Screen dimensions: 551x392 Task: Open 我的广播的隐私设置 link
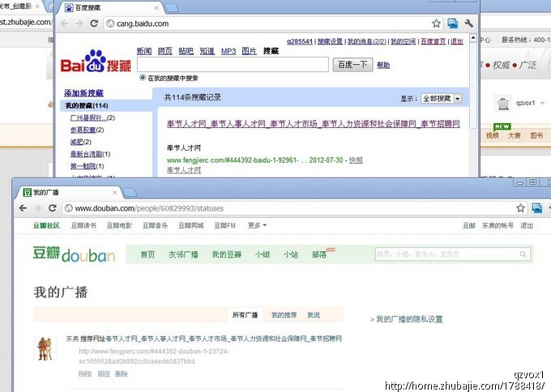point(409,319)
